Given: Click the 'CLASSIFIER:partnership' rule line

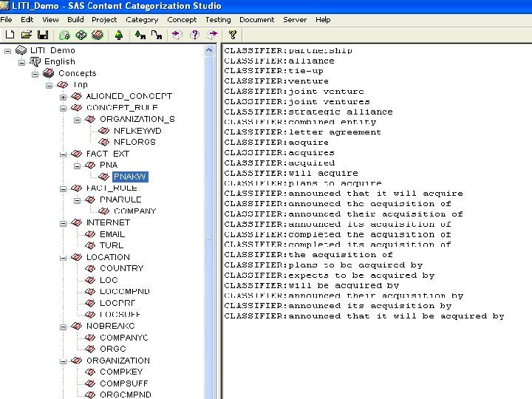Looking at the screenshot, I should (288, 50).
